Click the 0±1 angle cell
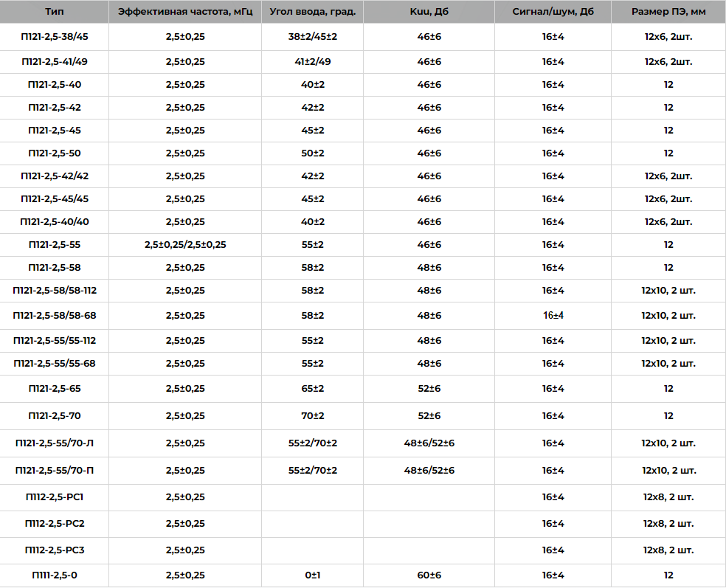 (x=312, y=575)
